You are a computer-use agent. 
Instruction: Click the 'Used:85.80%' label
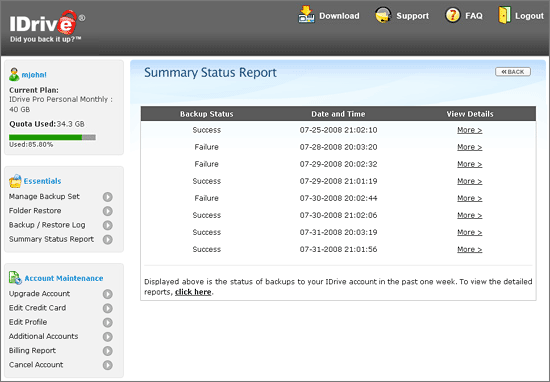[31, 145]
